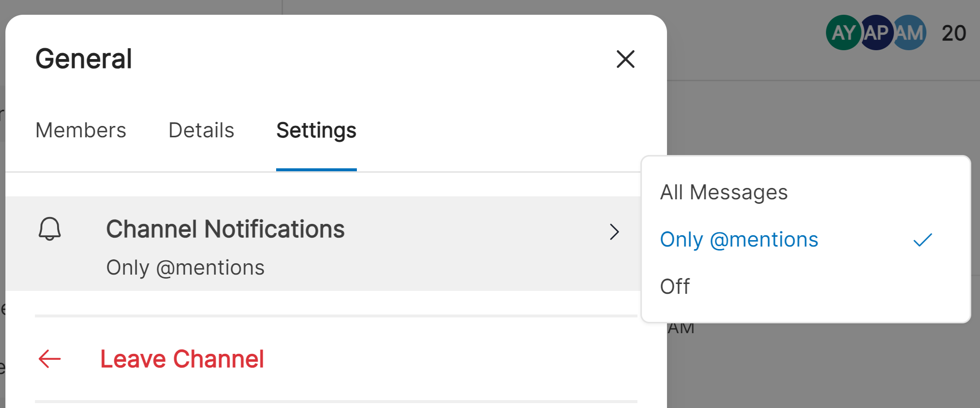Keep Only @mentions selected in the menu
This screenshot has width=980, height=408.
[x=739, y=240]
